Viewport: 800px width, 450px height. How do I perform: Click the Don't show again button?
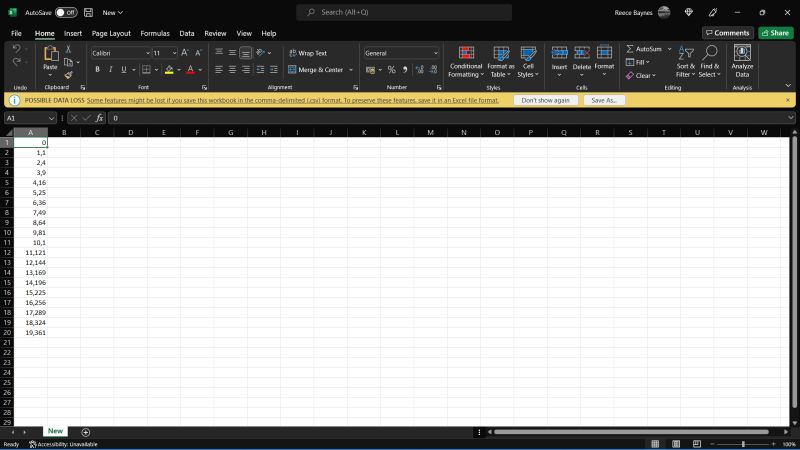click(x=545, y=100)
